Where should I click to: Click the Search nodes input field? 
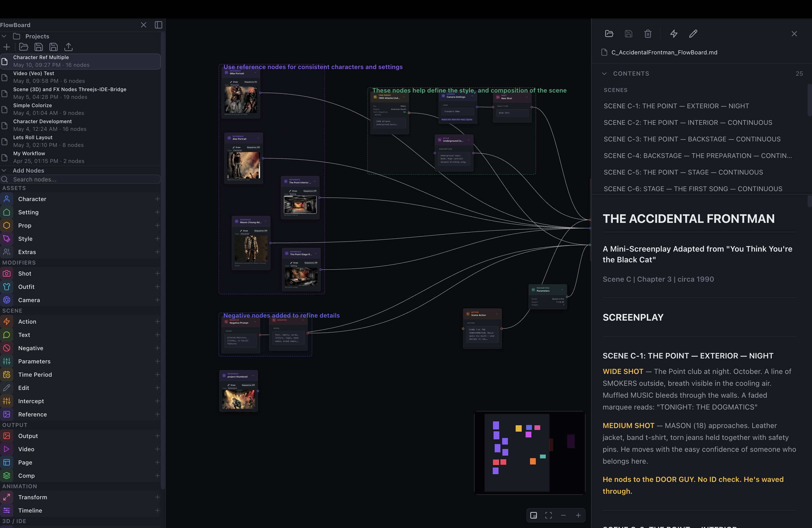pyautogui.click(x=80, y=179)
